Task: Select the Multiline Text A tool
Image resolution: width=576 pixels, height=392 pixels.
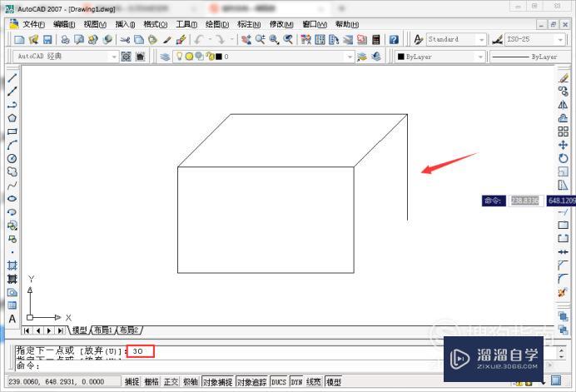Action: (x=12, y=319)
